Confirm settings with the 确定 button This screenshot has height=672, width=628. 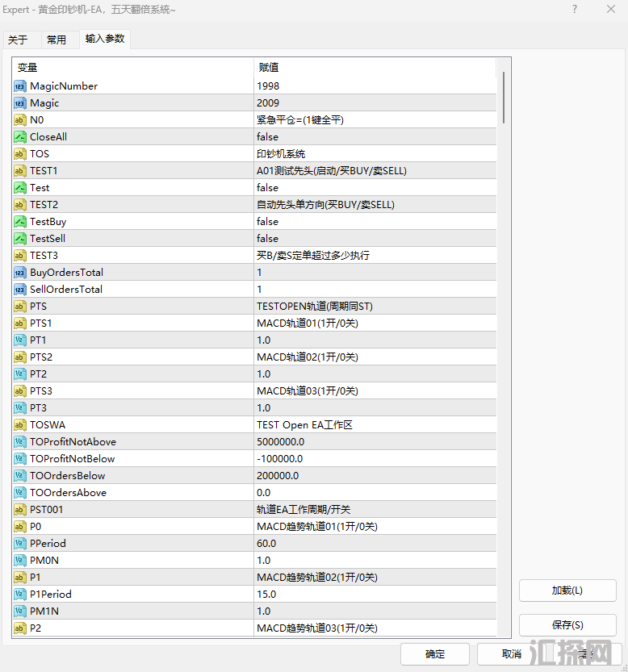[435, 653]
